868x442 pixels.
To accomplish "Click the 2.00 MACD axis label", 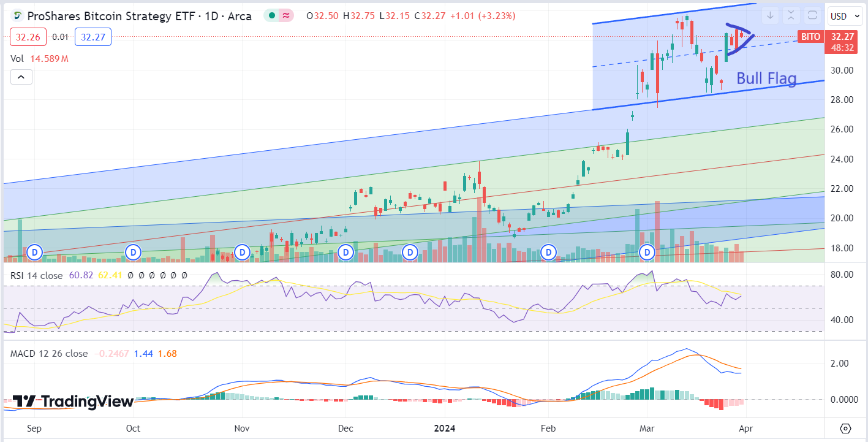I will point(839,364).
